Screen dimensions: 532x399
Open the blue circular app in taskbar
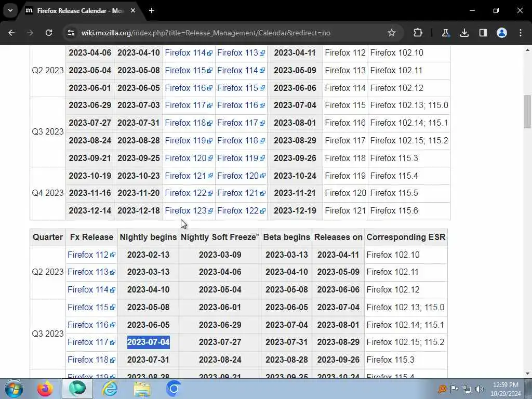coord(174,389)
